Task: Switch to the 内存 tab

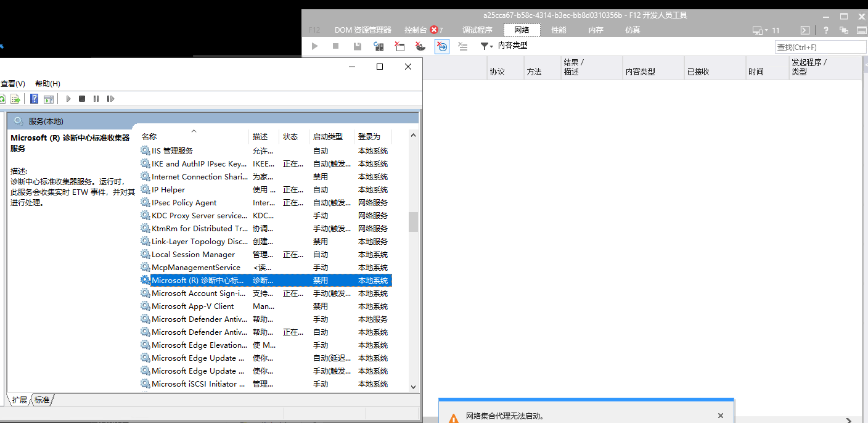Action: 596,30
